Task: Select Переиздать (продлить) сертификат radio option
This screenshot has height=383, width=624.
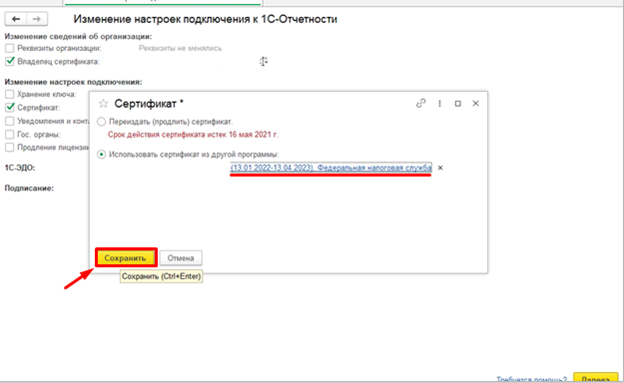Action: (x=101, y=121)
